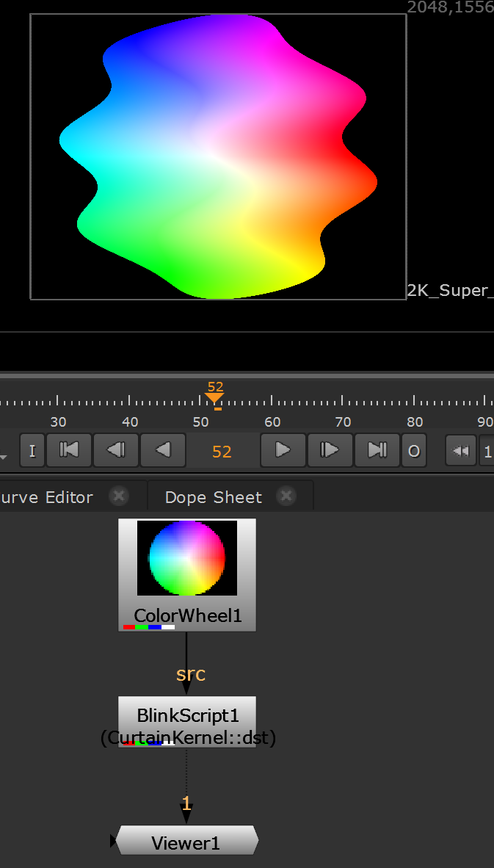Image resolution: width=494 pixels, height=868 pixels.
Task: Switch to the Dope Sheet tab
Action: pyautogui.click(x=214, y=497)
